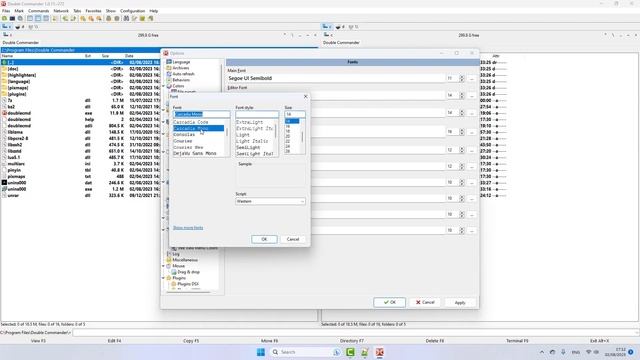Select Auto refresh in the Options tree

[183, 74]
